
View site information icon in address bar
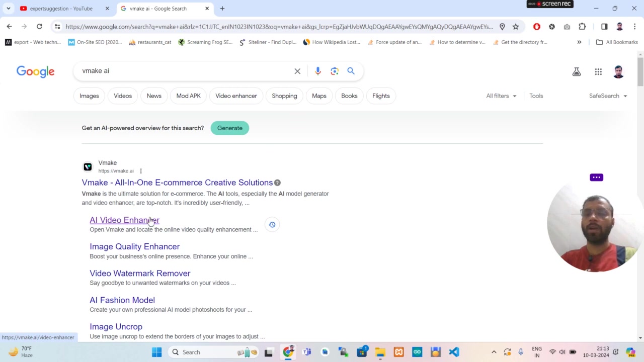click(57, 27)
